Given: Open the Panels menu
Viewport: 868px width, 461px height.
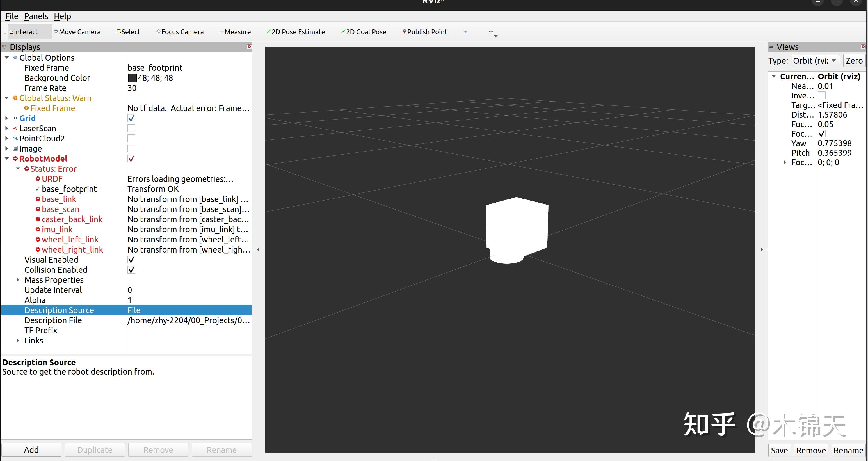Looking at the screenshot, I should (36, 16).
